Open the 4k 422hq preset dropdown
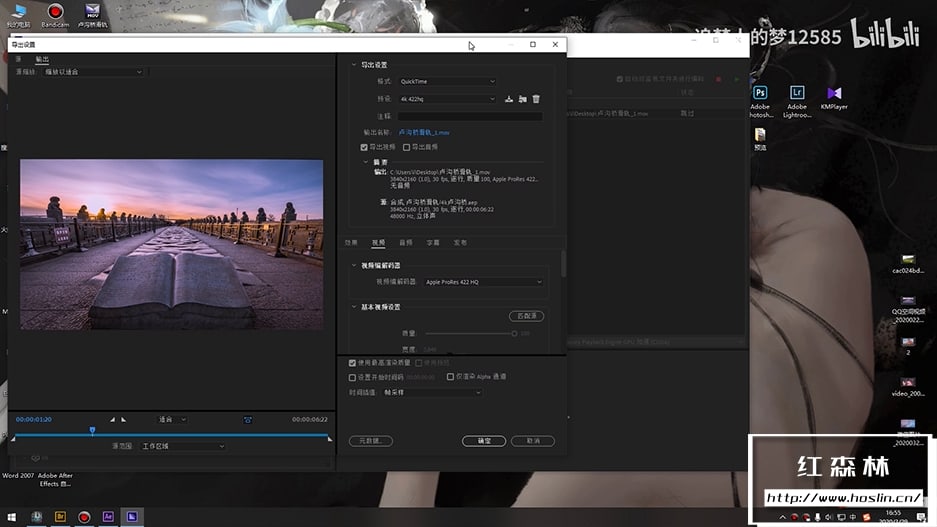The width and height of the screenshot is (937, 527). tap(447, 99)
